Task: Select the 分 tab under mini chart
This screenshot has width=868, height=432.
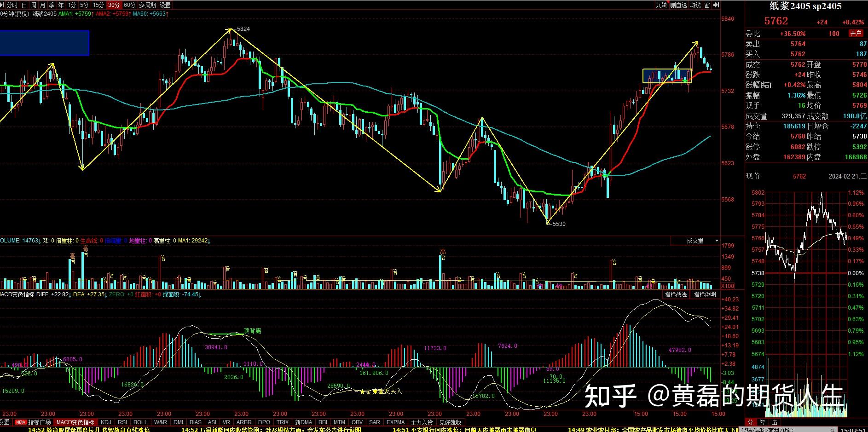Action: (x=751, y=422)
